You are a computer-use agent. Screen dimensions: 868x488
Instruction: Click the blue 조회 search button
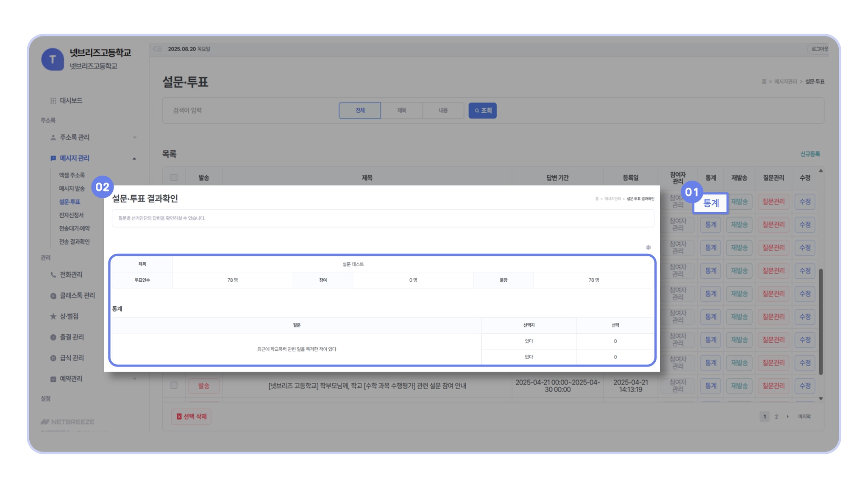(x=482, y=111)
